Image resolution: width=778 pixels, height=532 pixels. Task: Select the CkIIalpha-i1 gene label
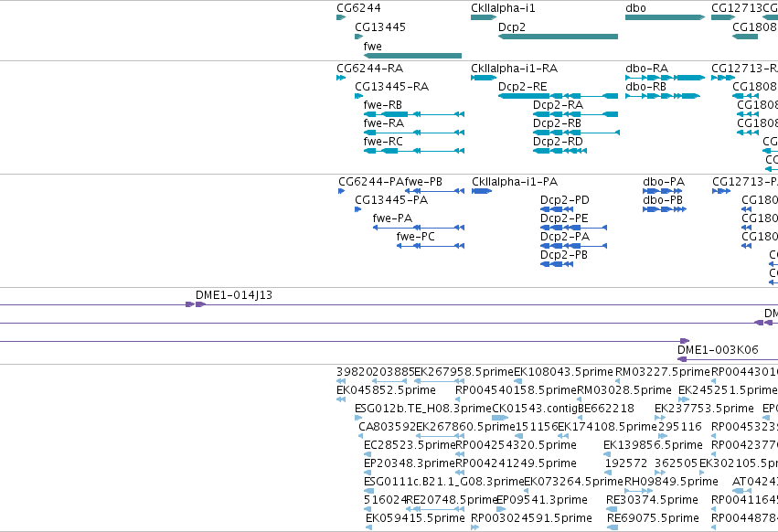503,8
